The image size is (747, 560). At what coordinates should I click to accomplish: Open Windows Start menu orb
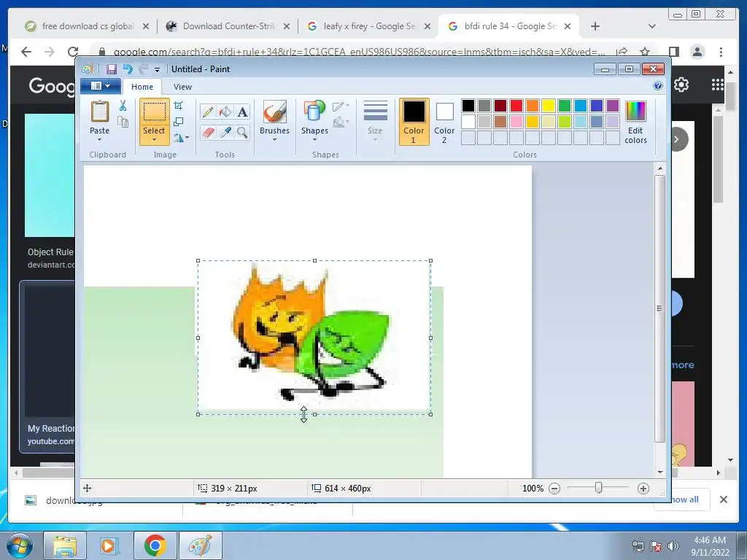pos(19,545)
